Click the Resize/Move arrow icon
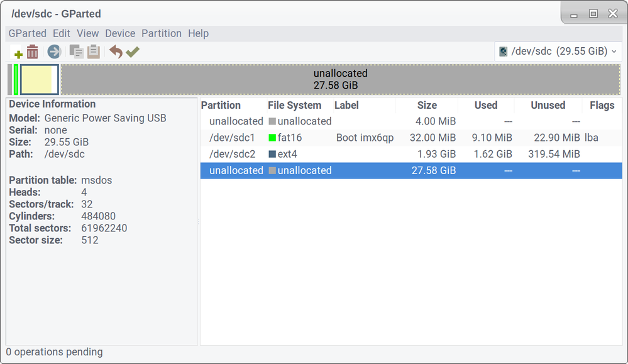 (x=53, y=52)
